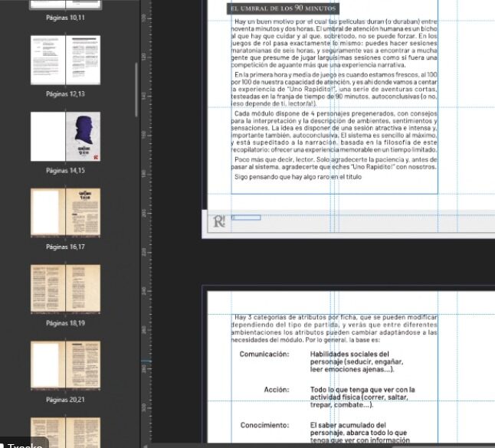Select the Páginas 12,13 spread thumbnail

click(x=65, y=60)
